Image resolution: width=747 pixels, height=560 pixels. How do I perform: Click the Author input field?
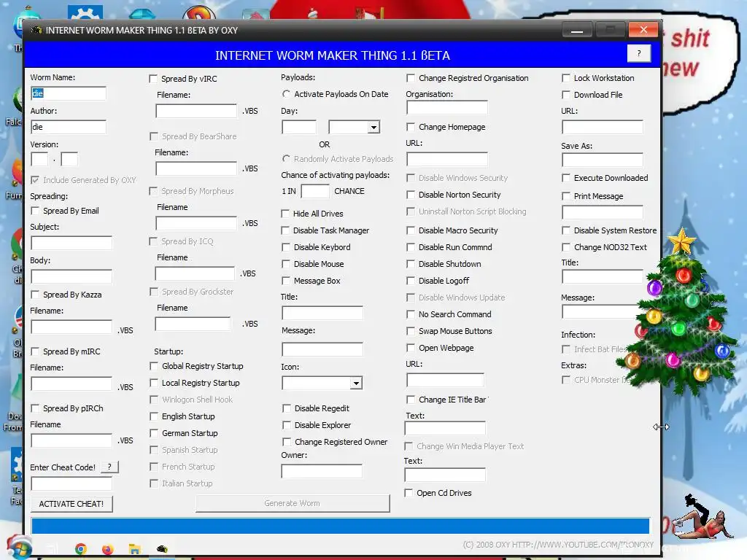point(69,127)
